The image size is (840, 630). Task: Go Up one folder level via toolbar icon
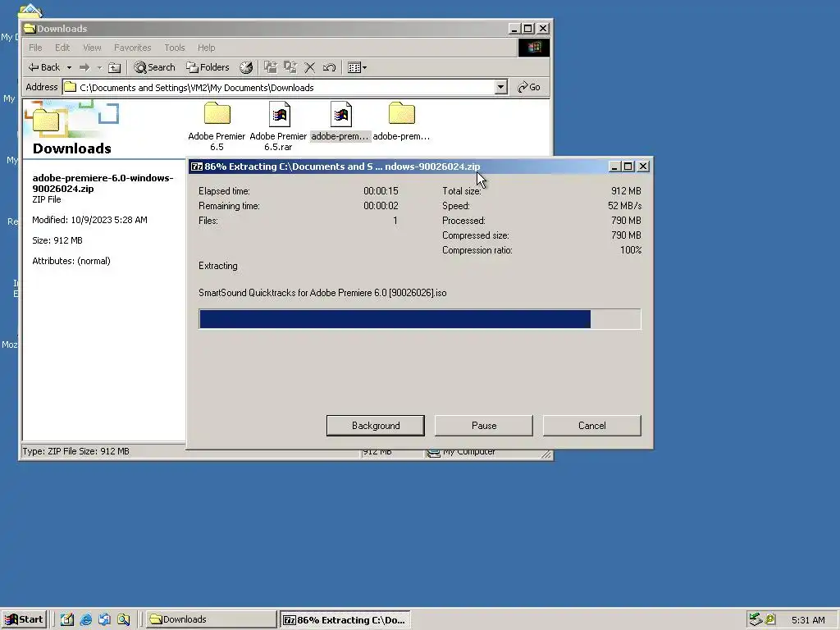tap(115, 67)
